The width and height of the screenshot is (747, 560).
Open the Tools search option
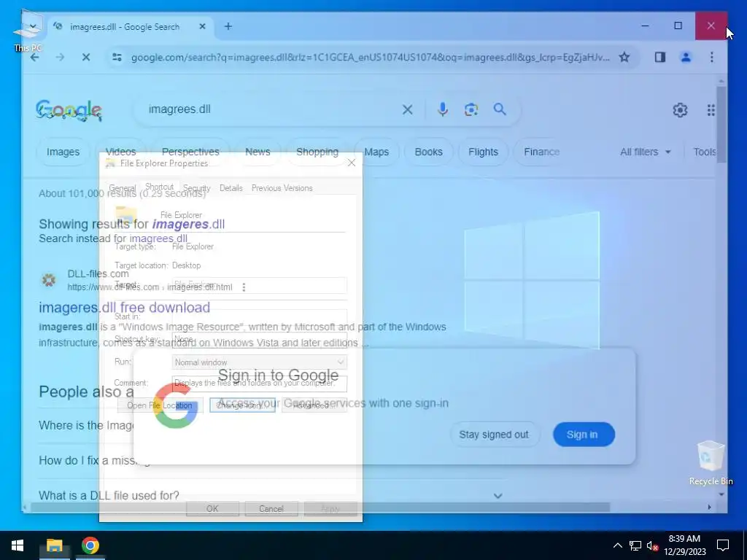coord(705,152)
